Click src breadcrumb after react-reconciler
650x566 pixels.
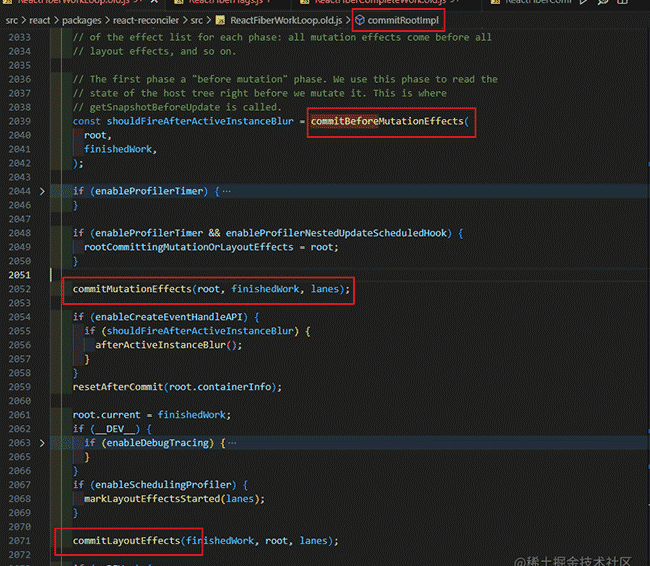click(x=197, y=20)
